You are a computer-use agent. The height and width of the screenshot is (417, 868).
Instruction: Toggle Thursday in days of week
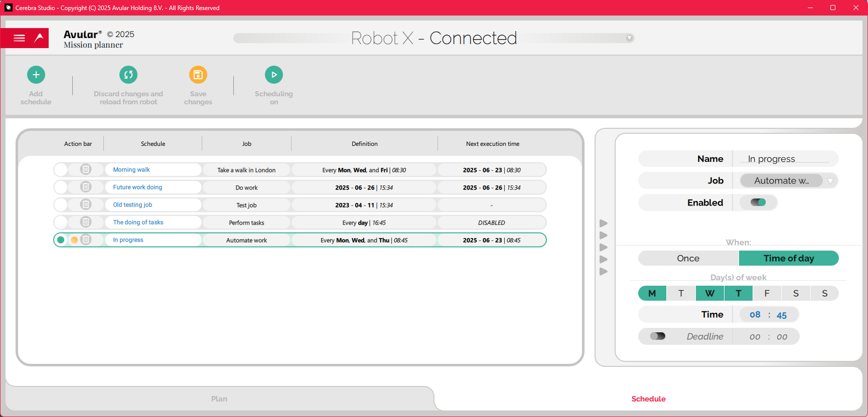pyautogui.click(x=739, y=293)
